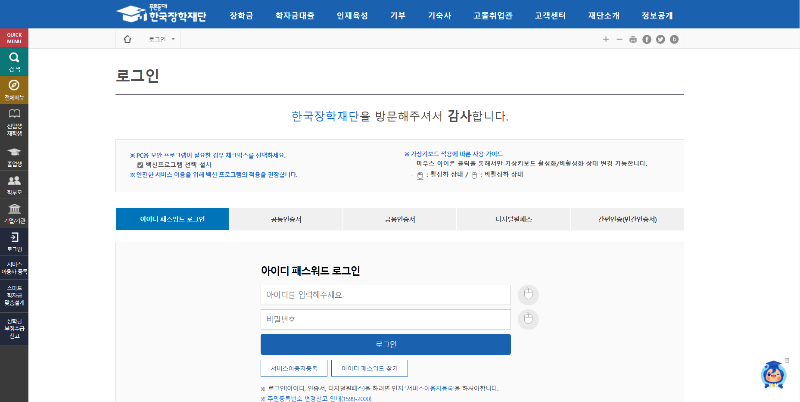
Task: Expand the 로그인 breadcrumb dropdown
Action: [162, 39]
